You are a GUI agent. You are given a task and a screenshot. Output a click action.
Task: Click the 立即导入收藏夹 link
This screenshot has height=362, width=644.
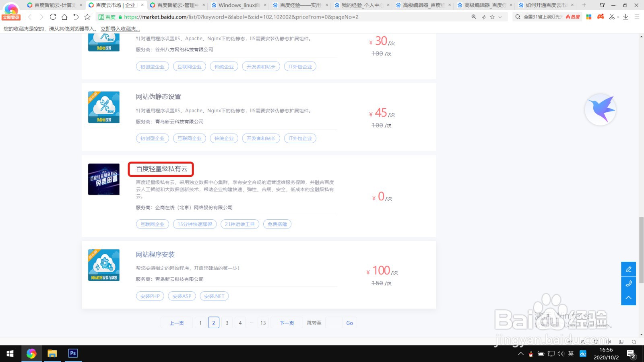120,29
